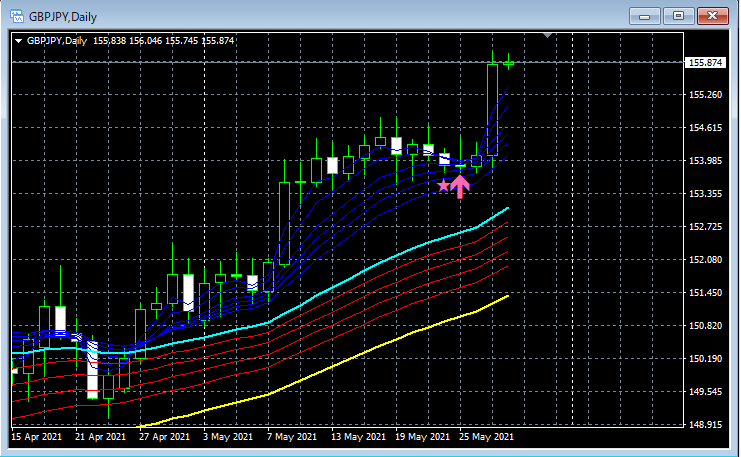This screenshot has height=457, width=741.
Task: Click the 149.545 price scale label
Action: pyautogui.click(x=705, y=392)
